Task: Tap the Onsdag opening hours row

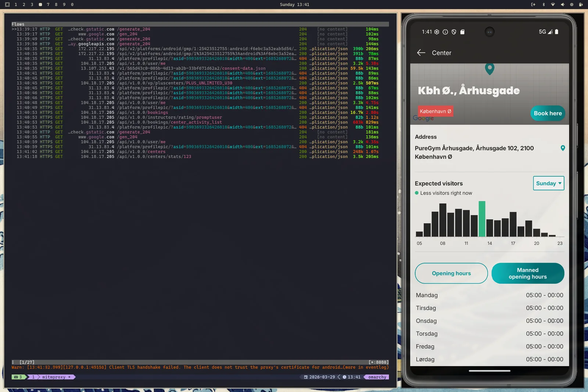Action: tap(490, 321)
